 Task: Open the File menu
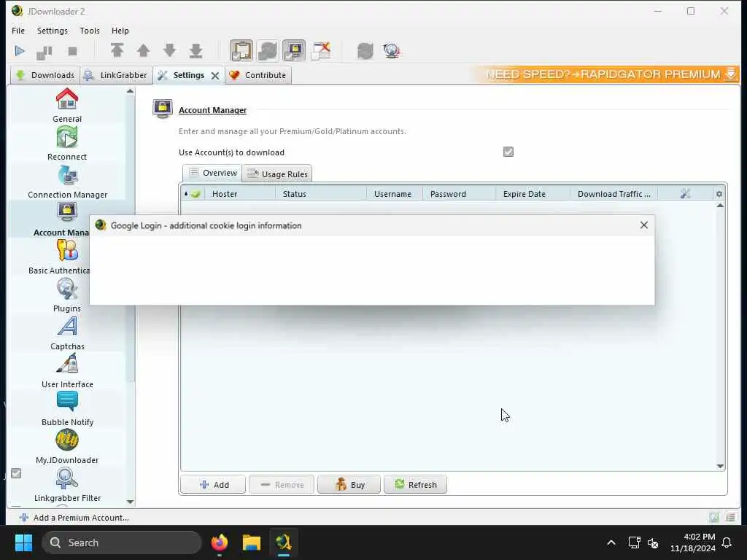click(18, 31)
